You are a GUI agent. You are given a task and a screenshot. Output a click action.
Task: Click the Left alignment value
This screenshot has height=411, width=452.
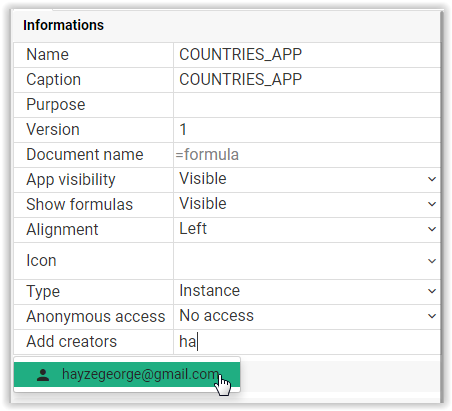pyautogui.click(x=193, y=229)
